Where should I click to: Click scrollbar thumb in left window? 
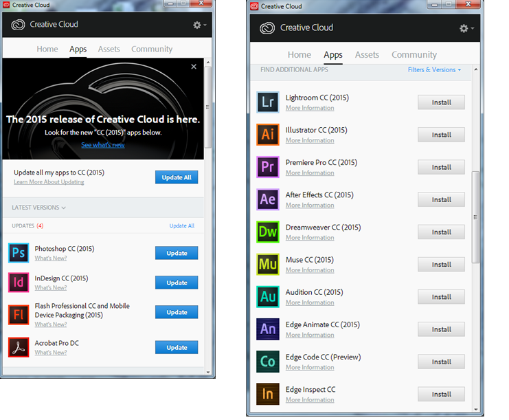207,107
